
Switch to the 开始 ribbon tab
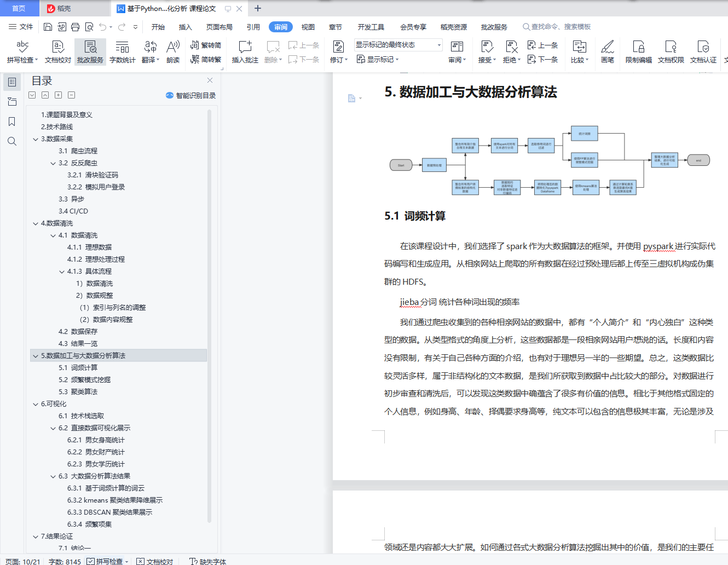pos(158,27)
